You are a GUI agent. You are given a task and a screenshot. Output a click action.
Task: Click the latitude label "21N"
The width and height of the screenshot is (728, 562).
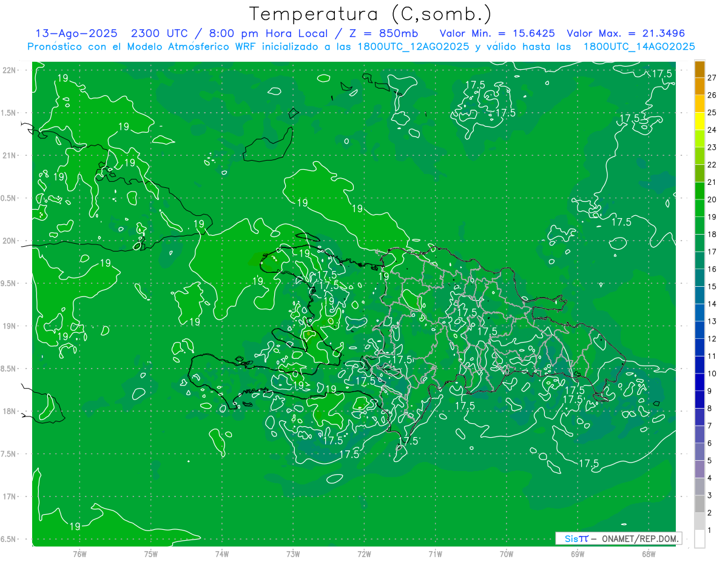pos(10,156)
